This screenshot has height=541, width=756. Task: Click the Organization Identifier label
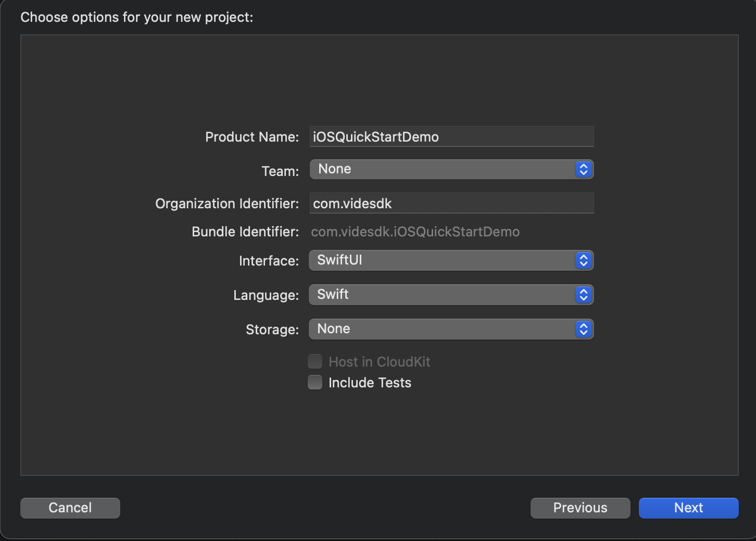point(227,204)
